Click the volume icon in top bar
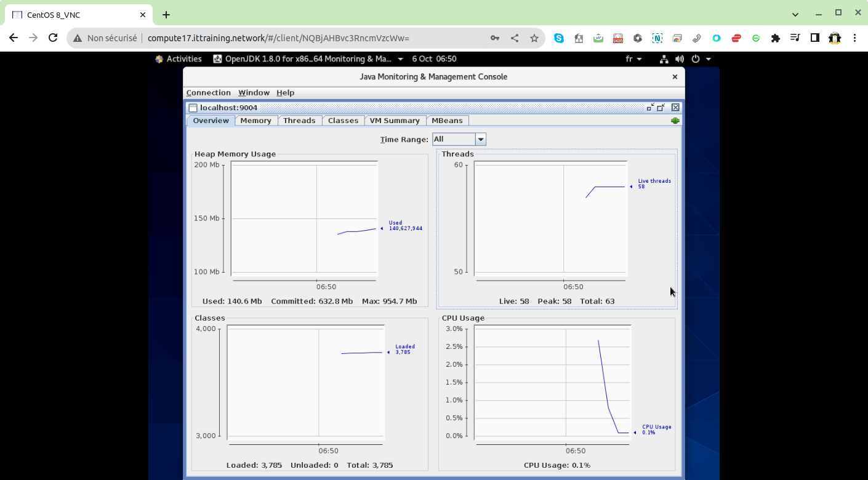This screenshot has height=480, width=868. click(680, 59)
